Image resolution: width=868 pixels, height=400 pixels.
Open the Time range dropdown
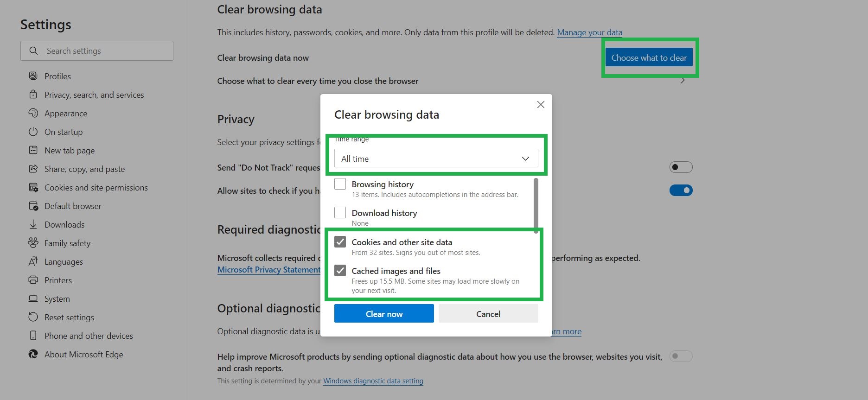coord(435,159)
